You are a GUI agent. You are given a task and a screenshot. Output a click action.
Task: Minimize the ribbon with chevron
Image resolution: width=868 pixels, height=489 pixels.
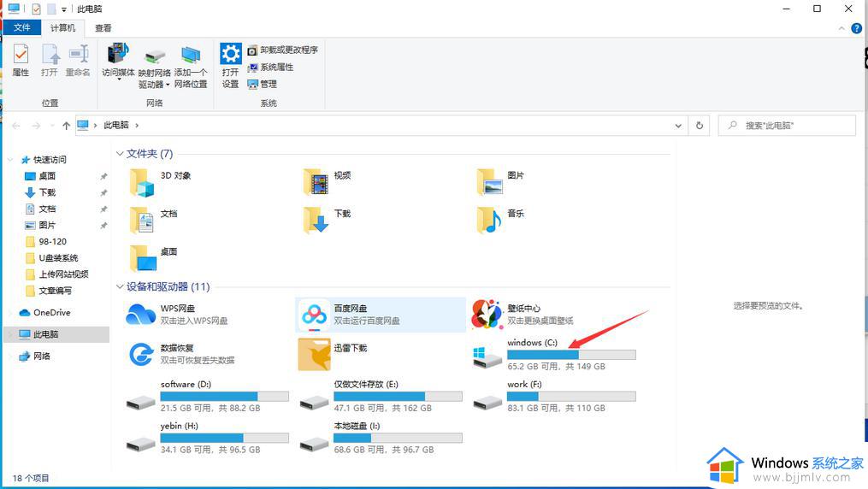pos(841,28)
